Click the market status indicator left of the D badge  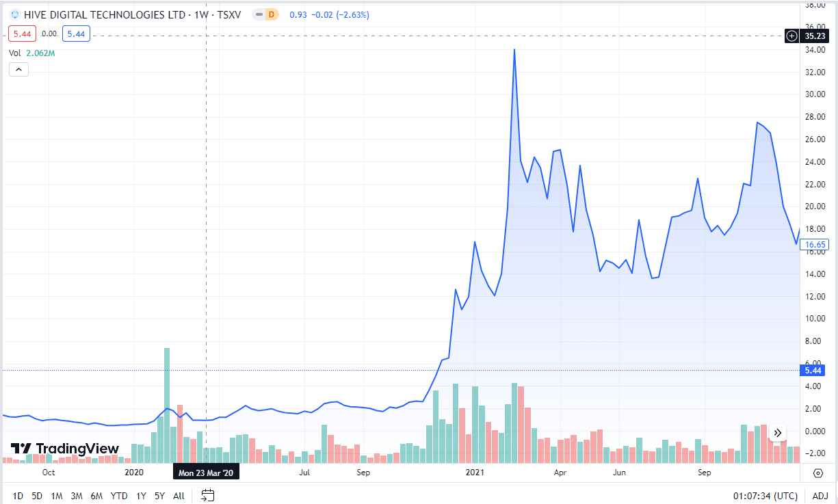[x=258, y=14]
